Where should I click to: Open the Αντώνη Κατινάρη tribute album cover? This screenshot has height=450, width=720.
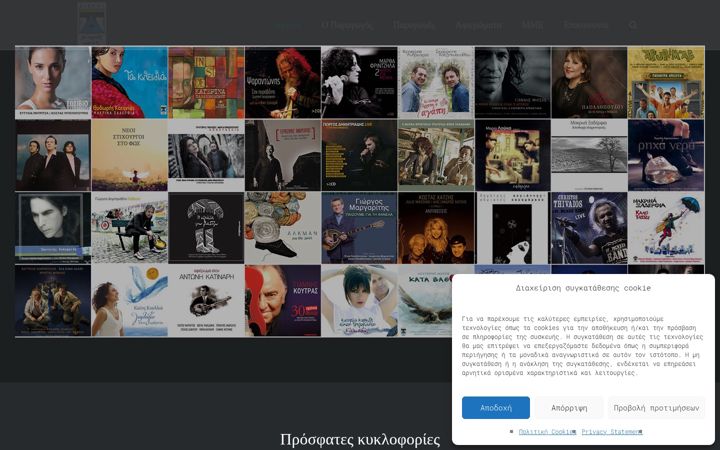coord(206,301)
